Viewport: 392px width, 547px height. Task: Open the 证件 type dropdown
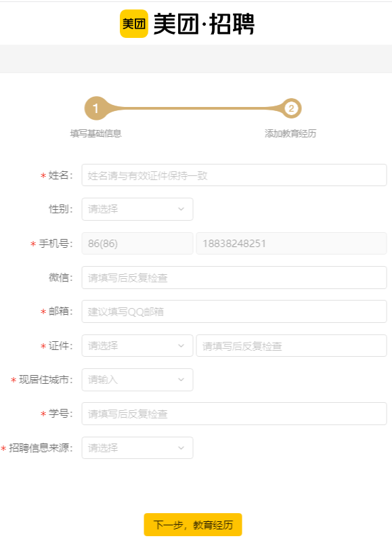137,346
